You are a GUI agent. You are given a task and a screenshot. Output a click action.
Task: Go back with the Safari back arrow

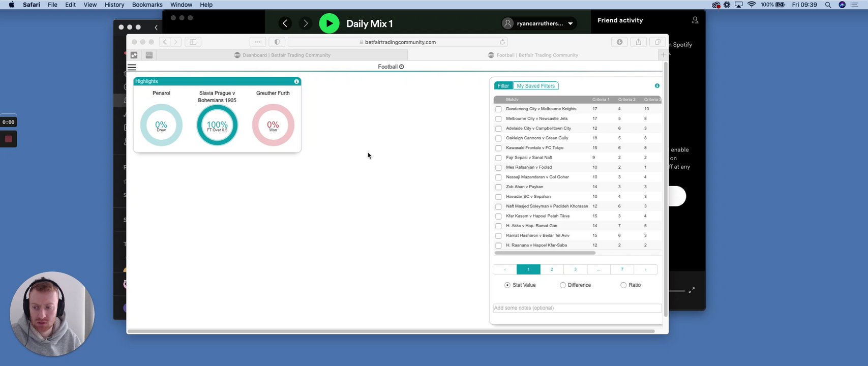pos(165,42)
